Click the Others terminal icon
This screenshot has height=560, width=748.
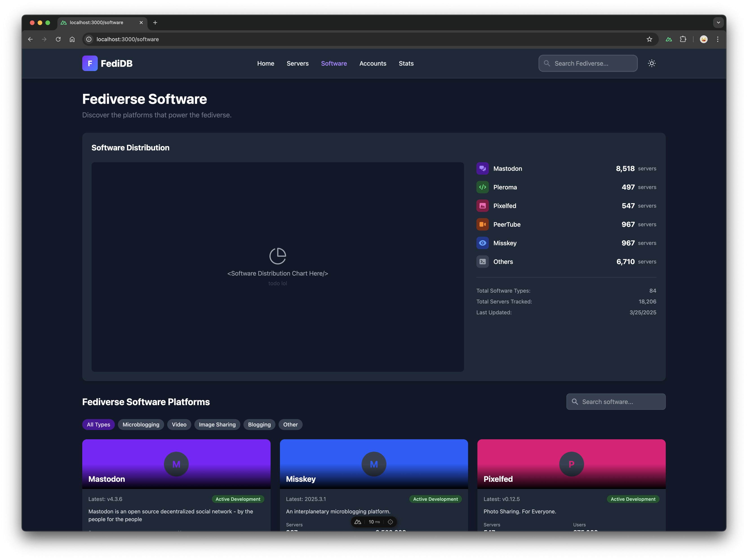click(x=482, y=261)
